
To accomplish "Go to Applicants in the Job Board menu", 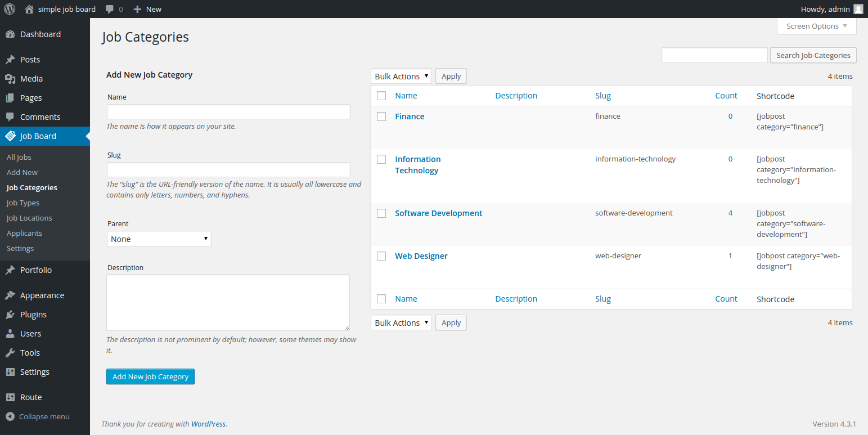I will [x=24, y=233].
